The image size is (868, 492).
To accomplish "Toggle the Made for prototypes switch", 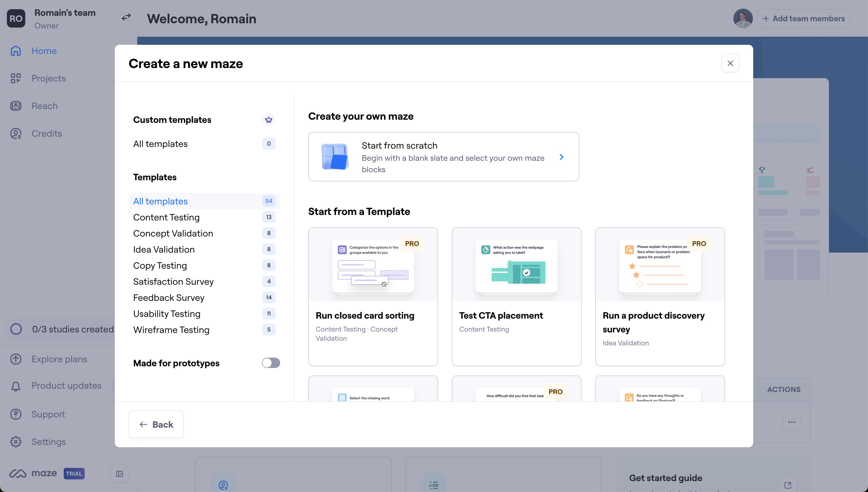I will pos(271,363).
